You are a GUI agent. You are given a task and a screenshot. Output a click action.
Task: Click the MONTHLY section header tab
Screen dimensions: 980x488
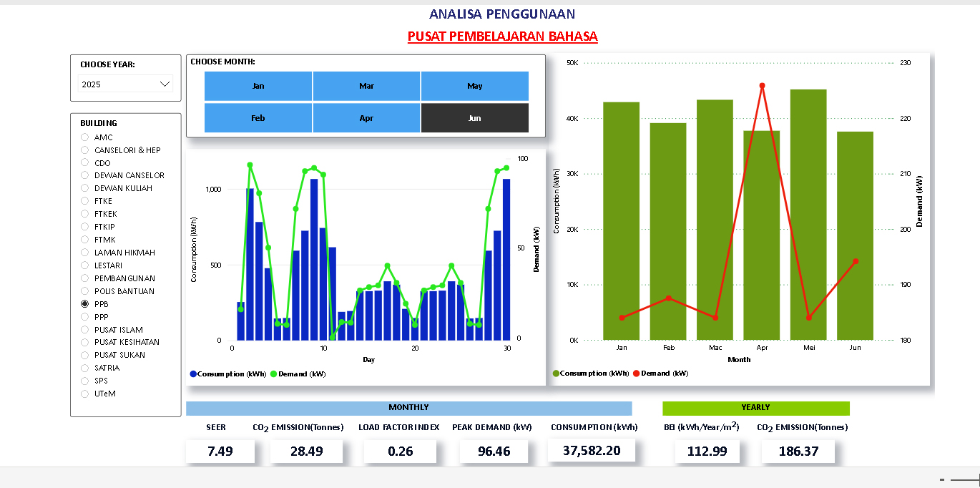click(408, 408)
